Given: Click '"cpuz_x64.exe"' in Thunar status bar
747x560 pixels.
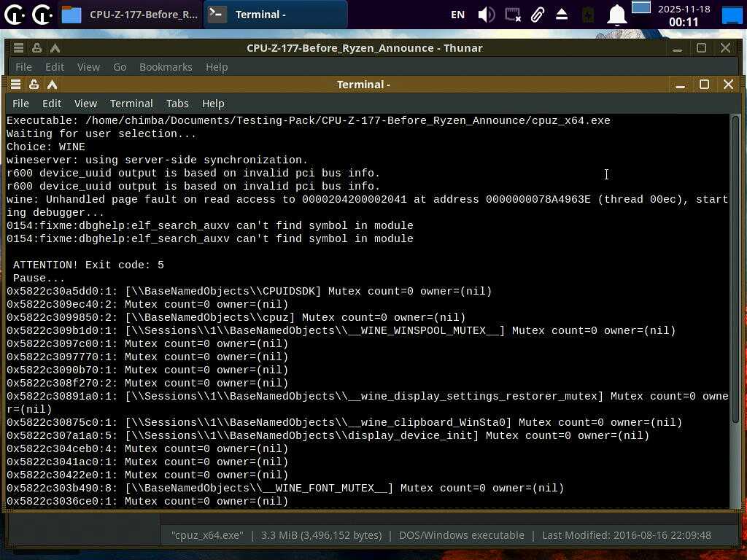Looking at the screenshot, I should (x=207, y=535).
